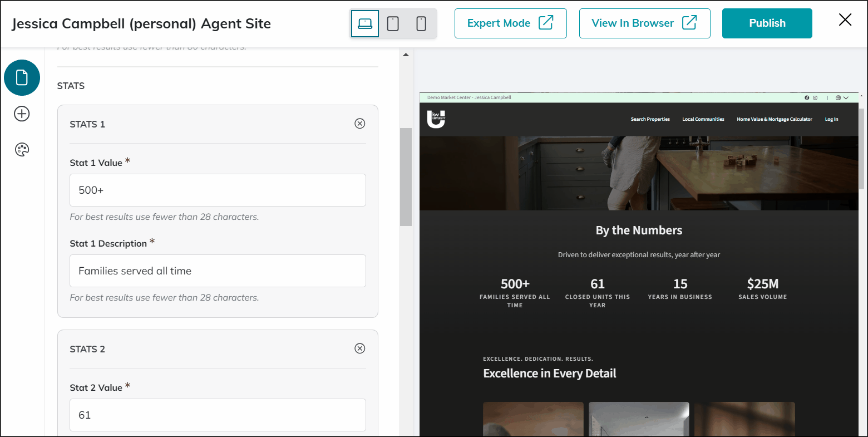The height and width of the screenshot is (437, 868).
Task: Click the KW logo in preview
Action: (x=436, y=119)
